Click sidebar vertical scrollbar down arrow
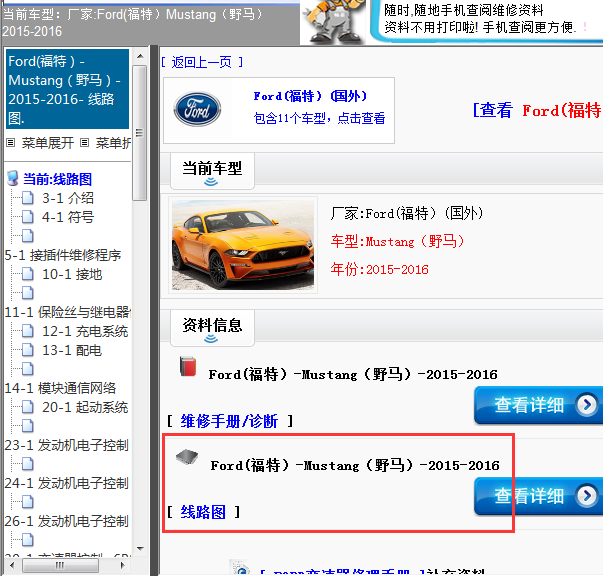This screenshot has height=576, width=603. tap(140, 549)
